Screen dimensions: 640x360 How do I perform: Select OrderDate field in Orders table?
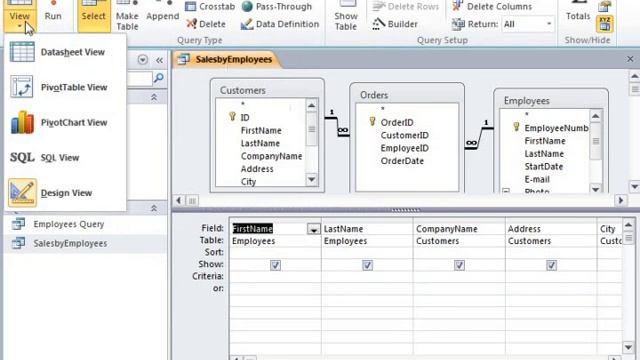tap(402, 161)
